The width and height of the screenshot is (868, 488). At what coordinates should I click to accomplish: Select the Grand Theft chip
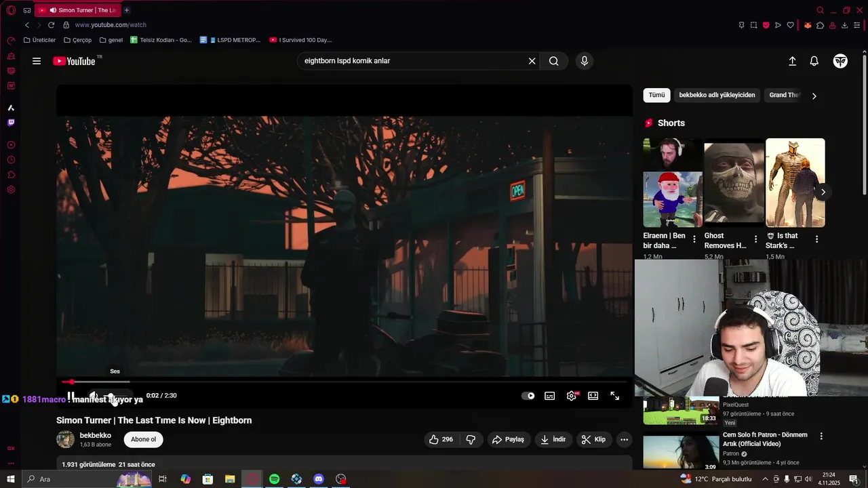pos(785,96)
